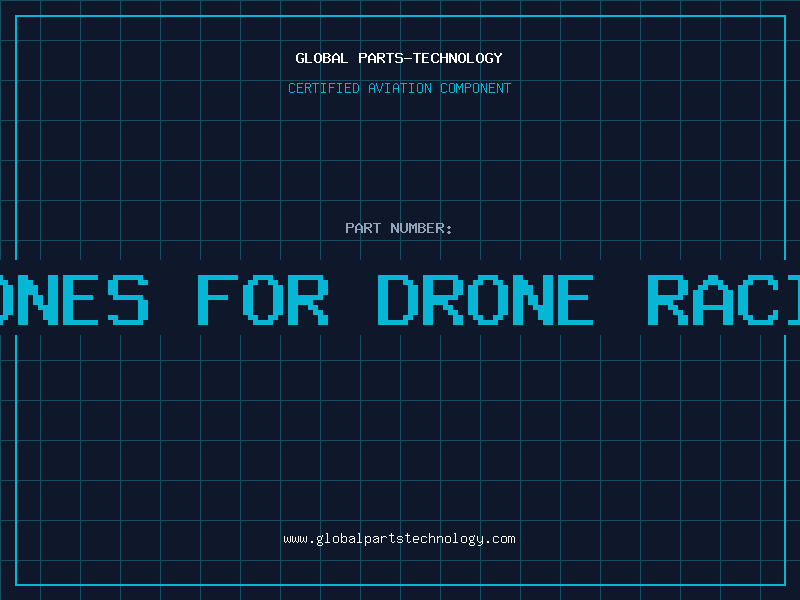Click the large word DRONE in the banner

click(x=485, y=299)
